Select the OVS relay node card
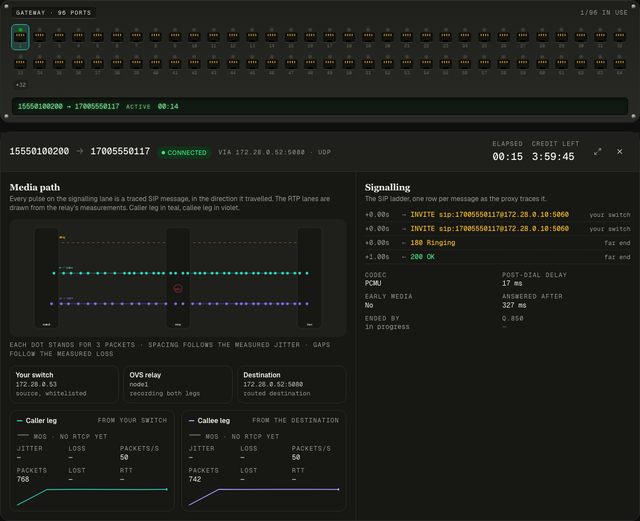The width and height of the screenshot is (640, 521). pyautogui.click(x=178, y=384)
